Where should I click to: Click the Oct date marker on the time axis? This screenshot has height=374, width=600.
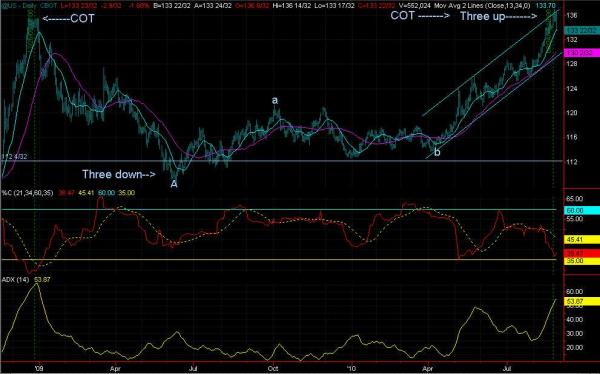273,368
